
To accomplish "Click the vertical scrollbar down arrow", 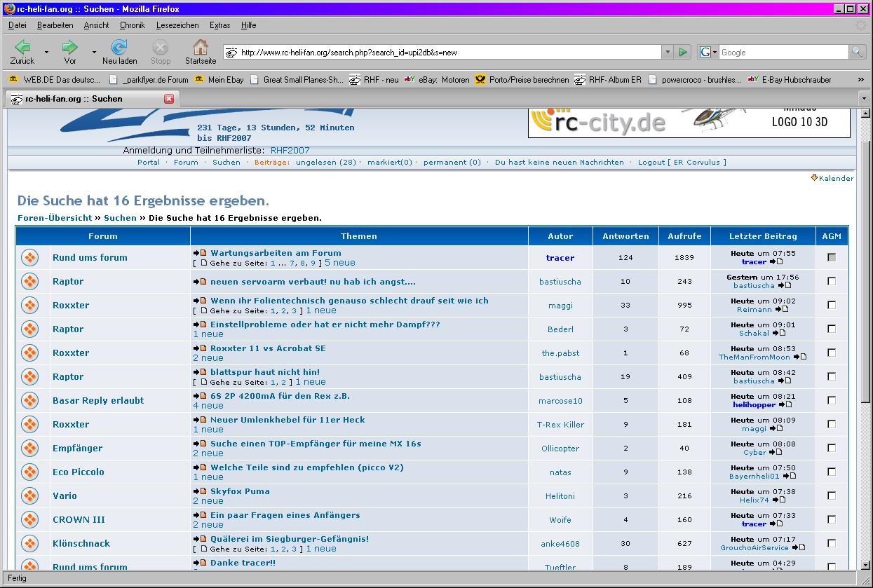I will click(x=865, y=565).
